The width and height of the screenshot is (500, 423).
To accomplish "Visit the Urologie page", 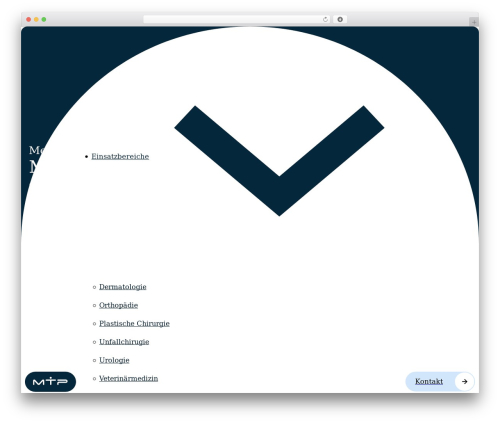I will click(114, 360).
